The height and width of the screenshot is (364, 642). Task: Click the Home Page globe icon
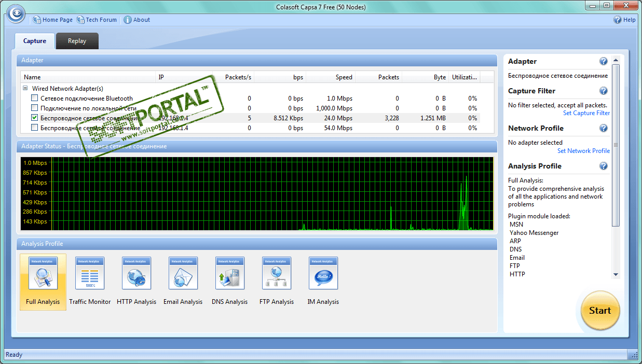(x=37, y=20)
